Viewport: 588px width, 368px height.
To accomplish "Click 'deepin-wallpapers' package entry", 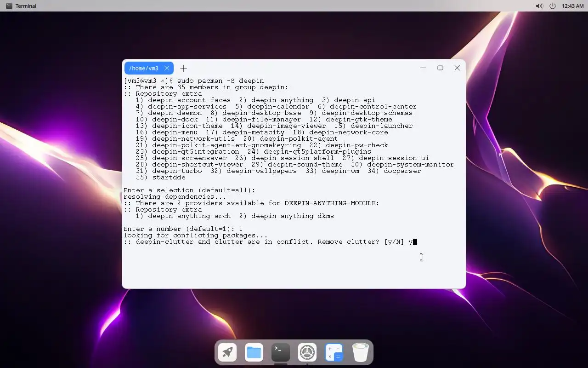I will click(262, 171).
